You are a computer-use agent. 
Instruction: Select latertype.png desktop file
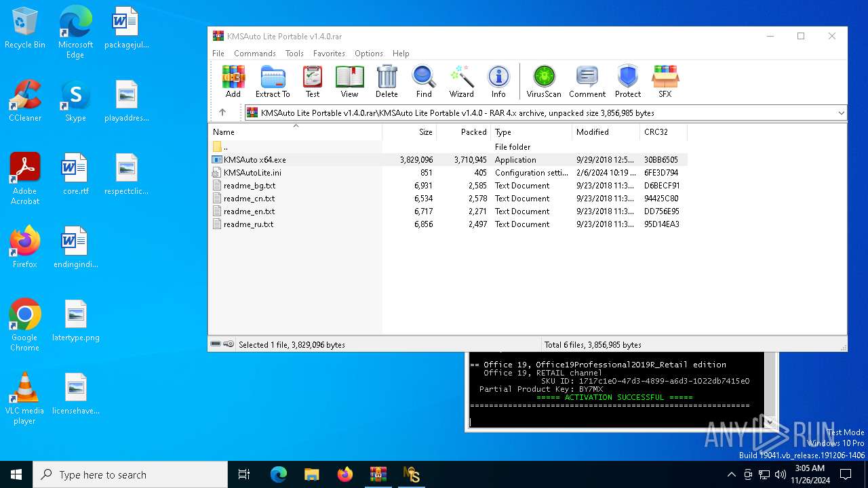[x=75, y=321]
